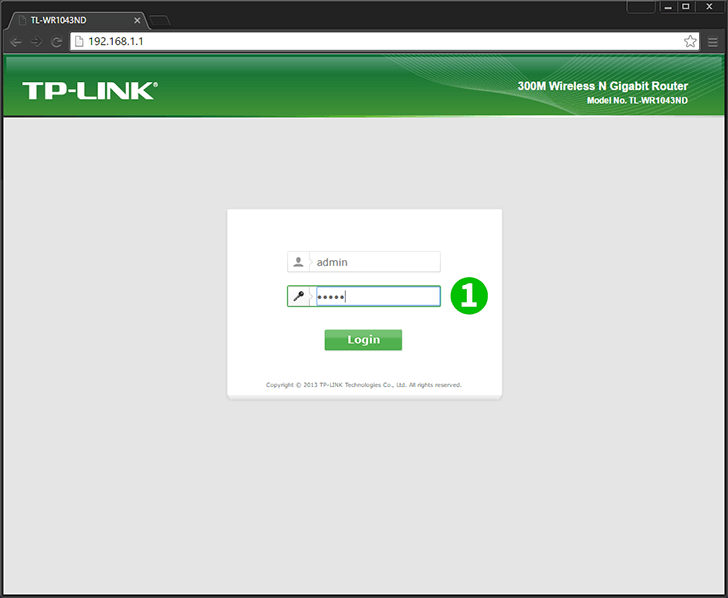
Task: Open a new browser tab
Action: [x=160, y=20]
